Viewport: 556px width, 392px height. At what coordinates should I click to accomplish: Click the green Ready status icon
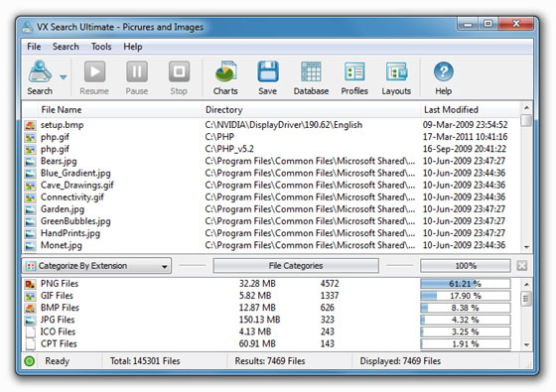30,361
